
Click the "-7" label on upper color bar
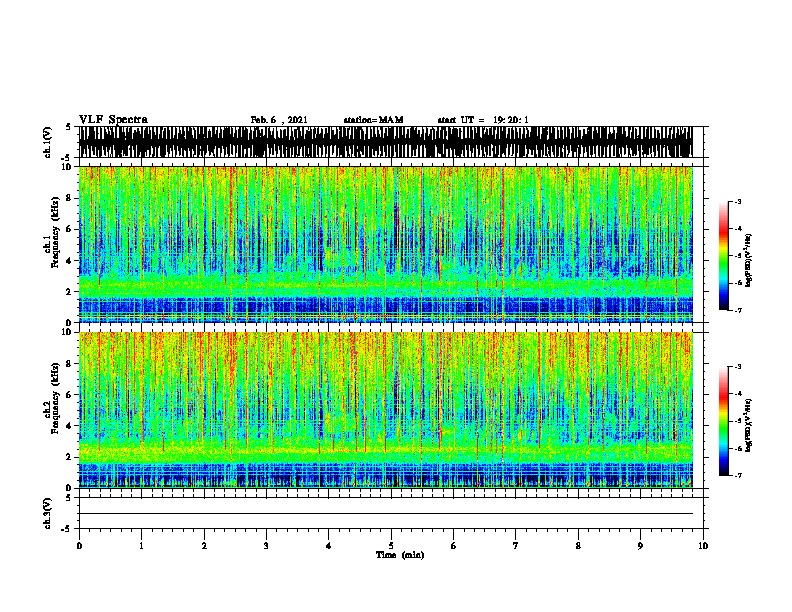click(x=738, y=310)
